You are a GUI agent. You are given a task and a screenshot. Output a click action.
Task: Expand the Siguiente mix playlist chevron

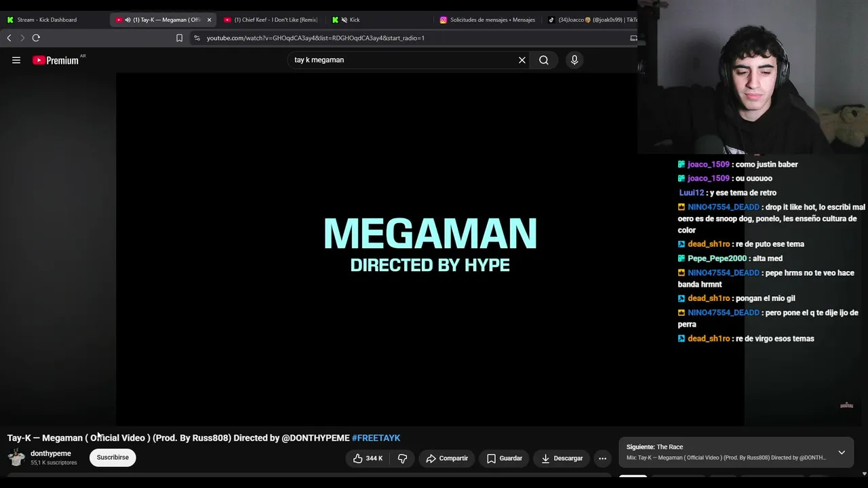[842, 452]
